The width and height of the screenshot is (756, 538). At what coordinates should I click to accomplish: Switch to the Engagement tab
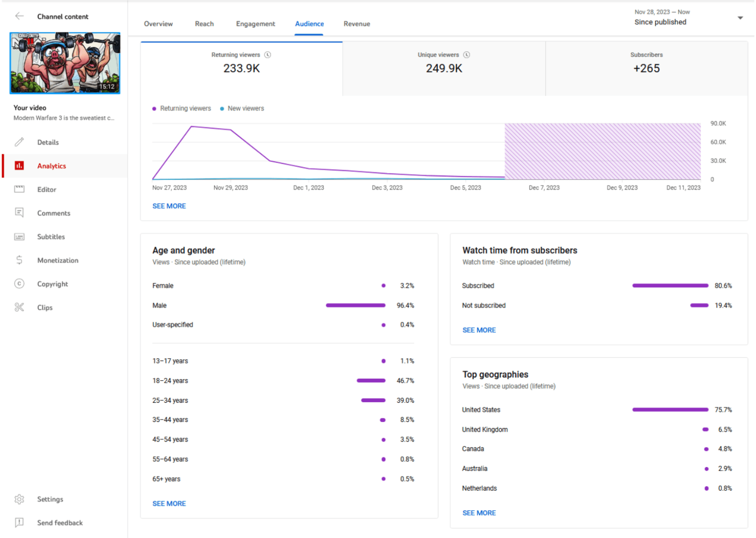point(255,24)
